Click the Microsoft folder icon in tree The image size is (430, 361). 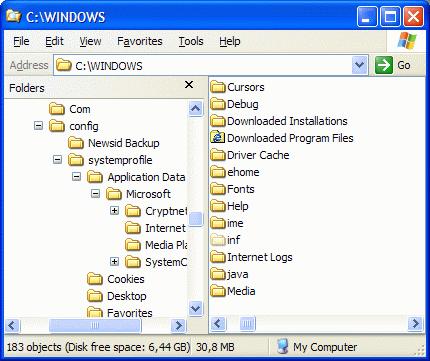point(114,194)
